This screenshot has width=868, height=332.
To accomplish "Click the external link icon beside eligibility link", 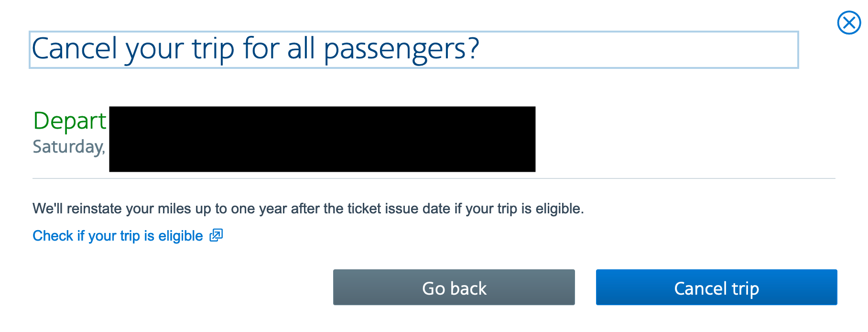I will pyautogui.click(x=216, y=235).
